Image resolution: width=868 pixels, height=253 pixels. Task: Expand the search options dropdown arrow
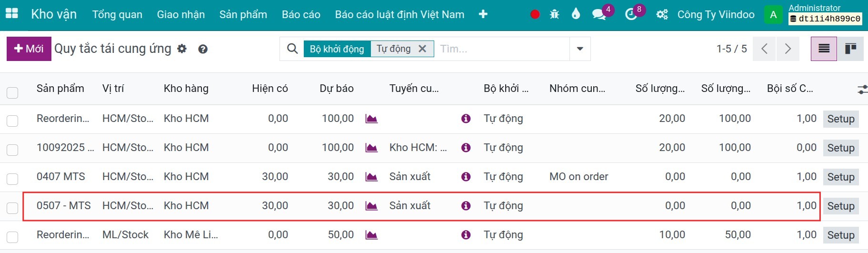580,49
